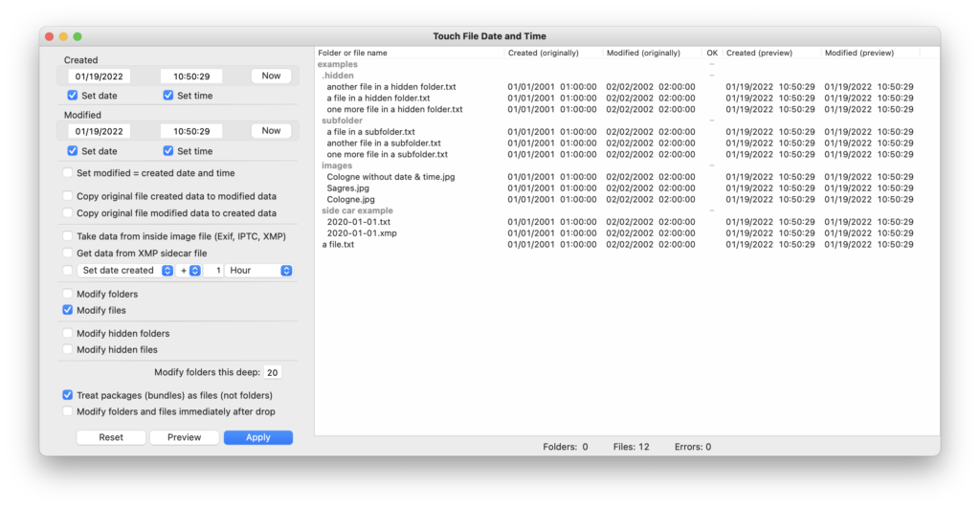Click the Modify folders this deep field
This screenshot has width=980, height=508.
click(273, 372)
